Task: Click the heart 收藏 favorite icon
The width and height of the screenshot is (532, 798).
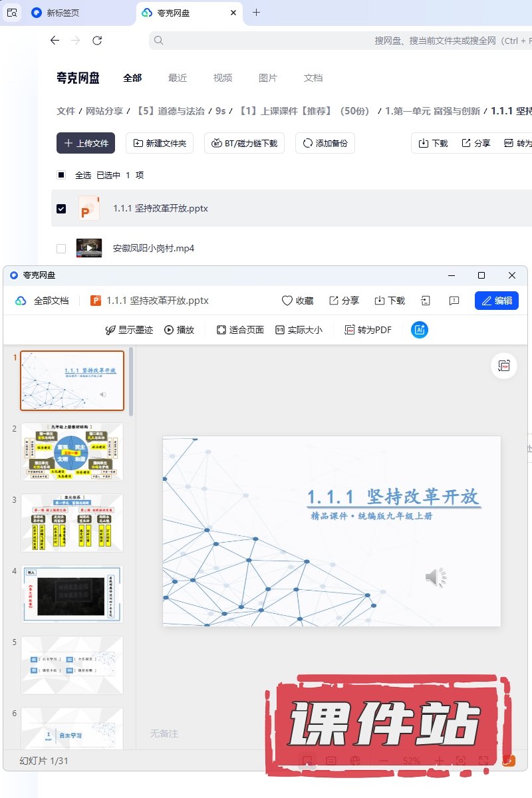Action: (x=287, y=301)
